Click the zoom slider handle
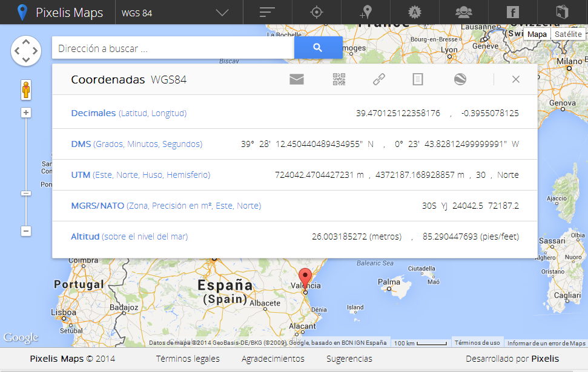This screenshot has width=588, height=372. point(26,194)
